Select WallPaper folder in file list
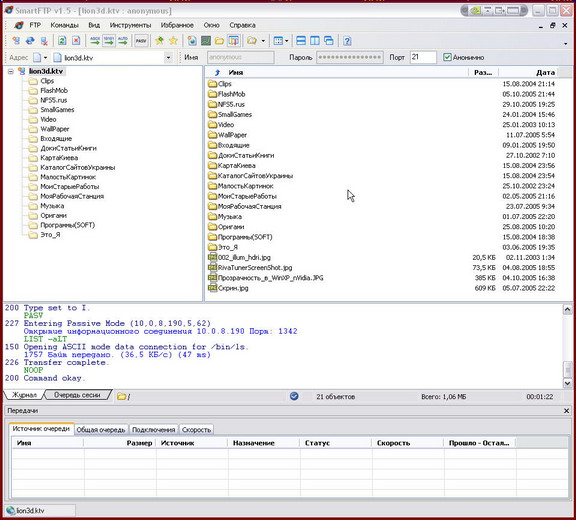576x520 pixels. coord(232,135)
